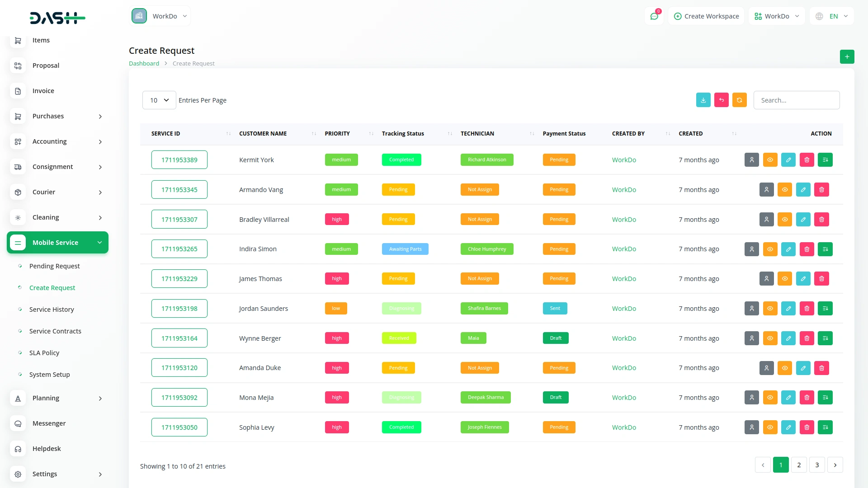This screenshot has width=868, height=488.
Task: Open SLA Policy submenu item
Action: tap(44, 353)
